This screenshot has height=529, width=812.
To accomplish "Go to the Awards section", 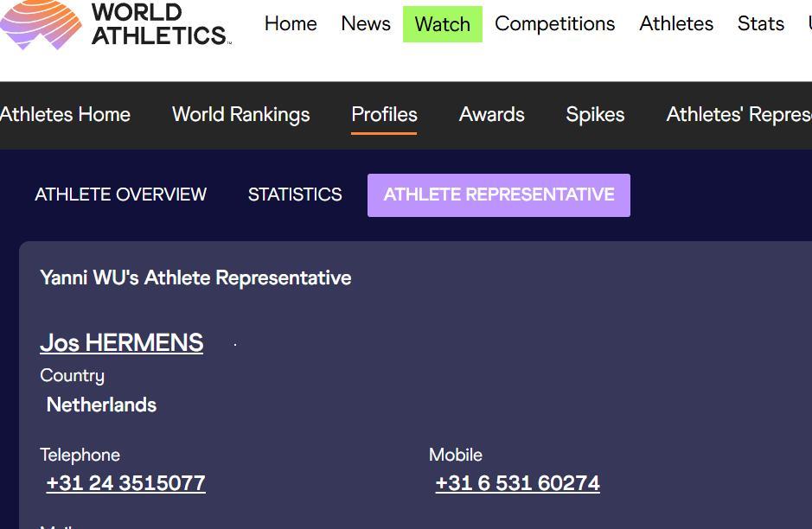I will [491, 115].
